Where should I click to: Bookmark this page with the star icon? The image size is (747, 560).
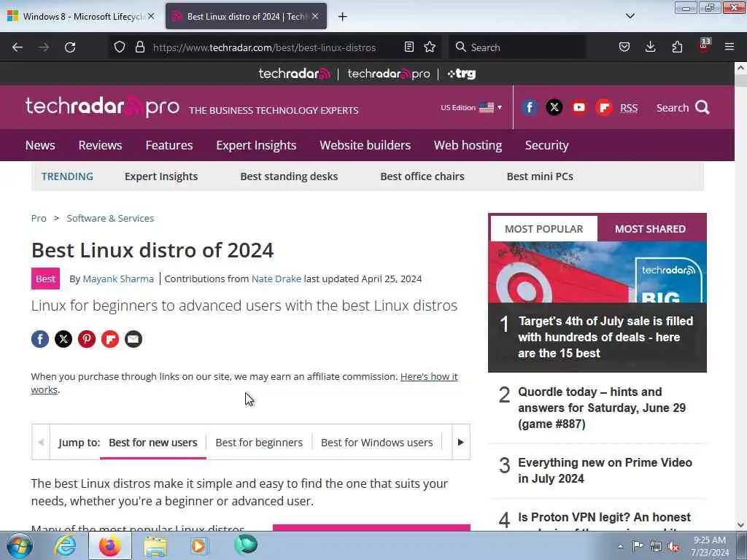430,47
